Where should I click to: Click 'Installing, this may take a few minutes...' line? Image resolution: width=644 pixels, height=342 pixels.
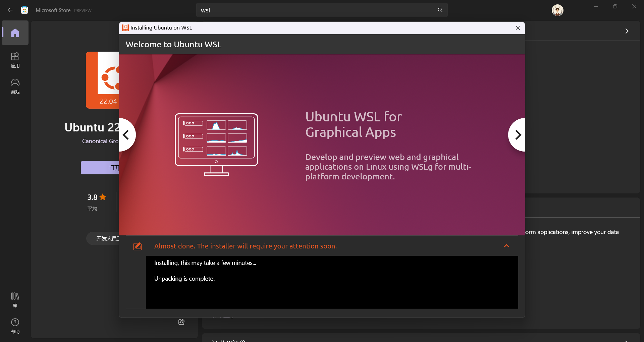pos(205,263)
